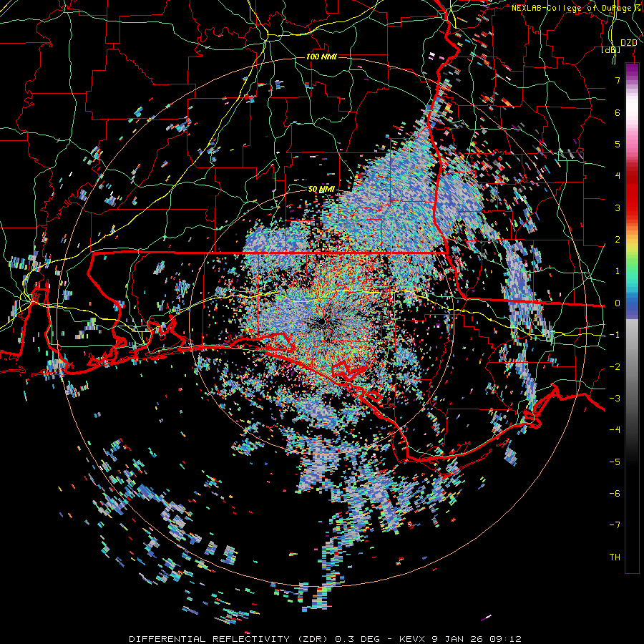644x644 pixels.
Task: Select the 2 value on the scale
Action: tap(618, 240)
